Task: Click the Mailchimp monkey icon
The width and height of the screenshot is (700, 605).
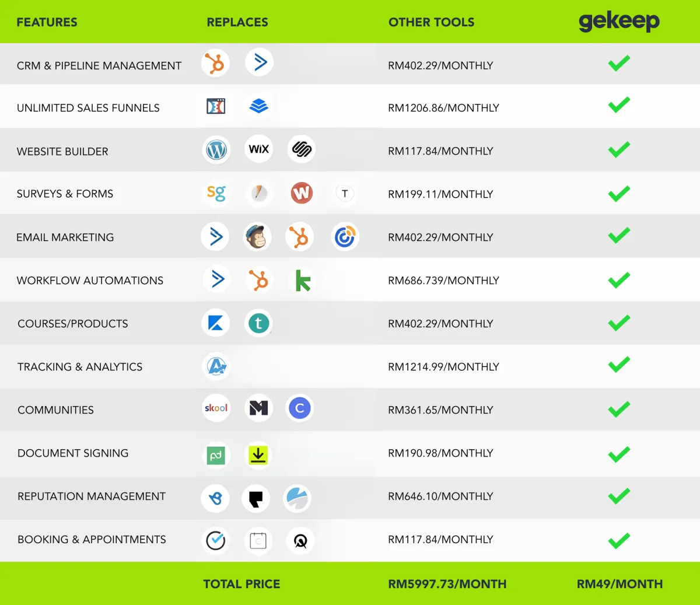Action: 257,237
